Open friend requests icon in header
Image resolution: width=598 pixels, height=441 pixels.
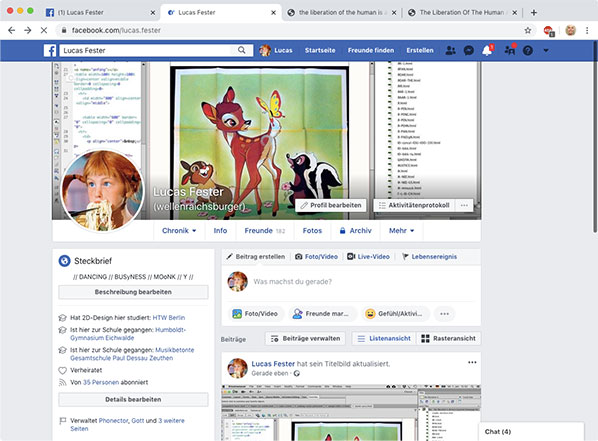[x=450, y=50]
